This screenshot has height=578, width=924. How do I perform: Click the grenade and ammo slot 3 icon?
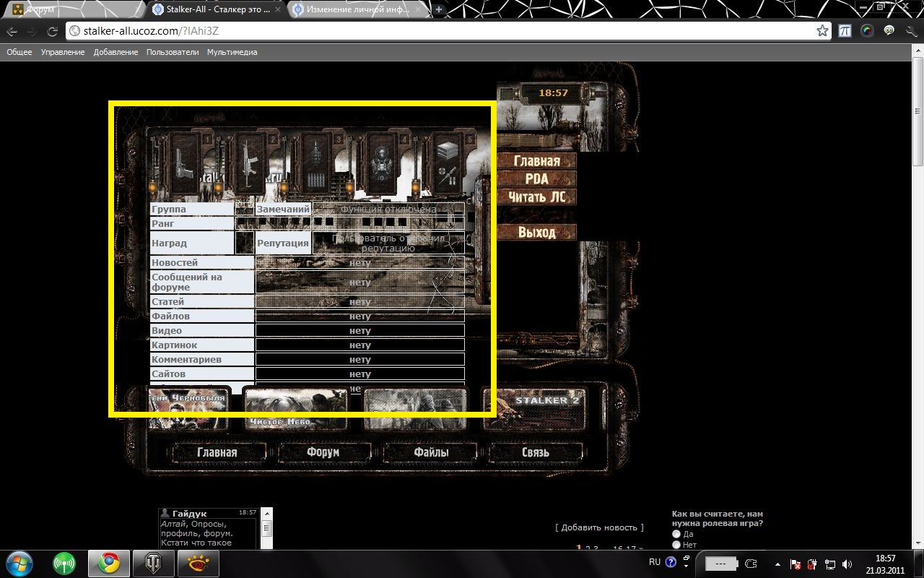[315, 162]
